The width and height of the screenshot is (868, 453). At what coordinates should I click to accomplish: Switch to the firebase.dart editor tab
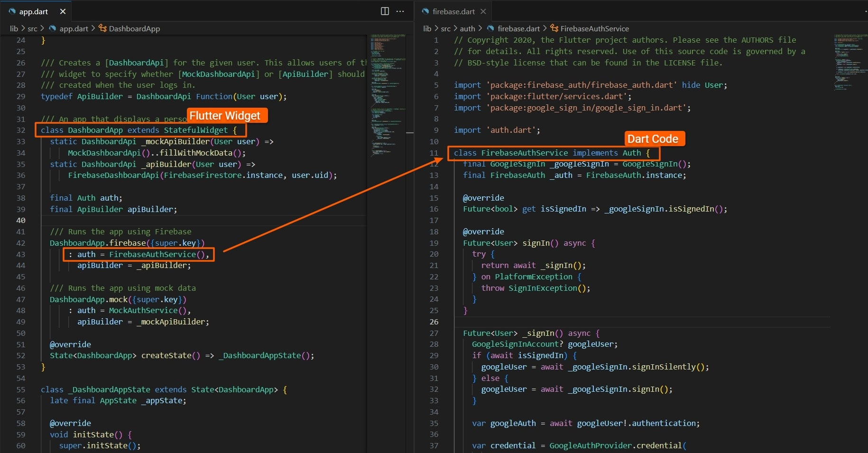click(453, 11)
